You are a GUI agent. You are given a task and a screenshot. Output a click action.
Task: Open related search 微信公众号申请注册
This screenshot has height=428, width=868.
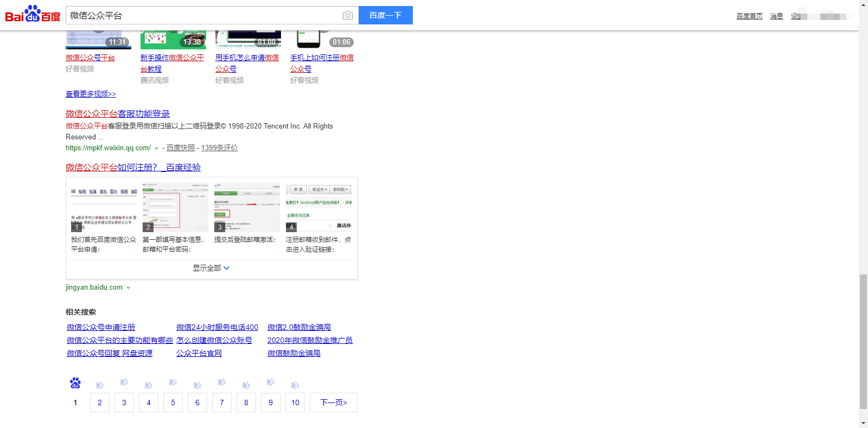point(101,327)
